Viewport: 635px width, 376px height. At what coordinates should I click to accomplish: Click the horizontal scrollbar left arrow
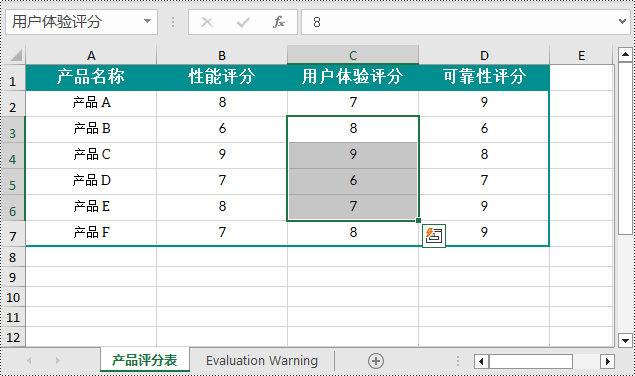point(481,361)
